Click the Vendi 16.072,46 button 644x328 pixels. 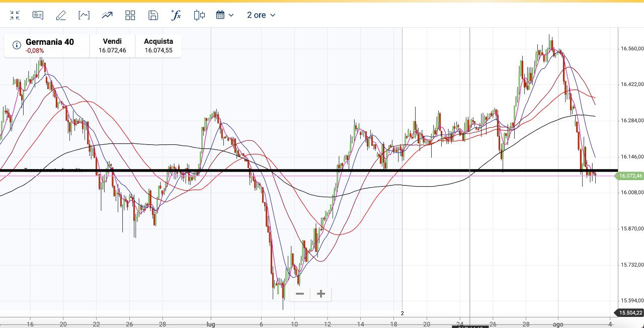coord(112,46)
